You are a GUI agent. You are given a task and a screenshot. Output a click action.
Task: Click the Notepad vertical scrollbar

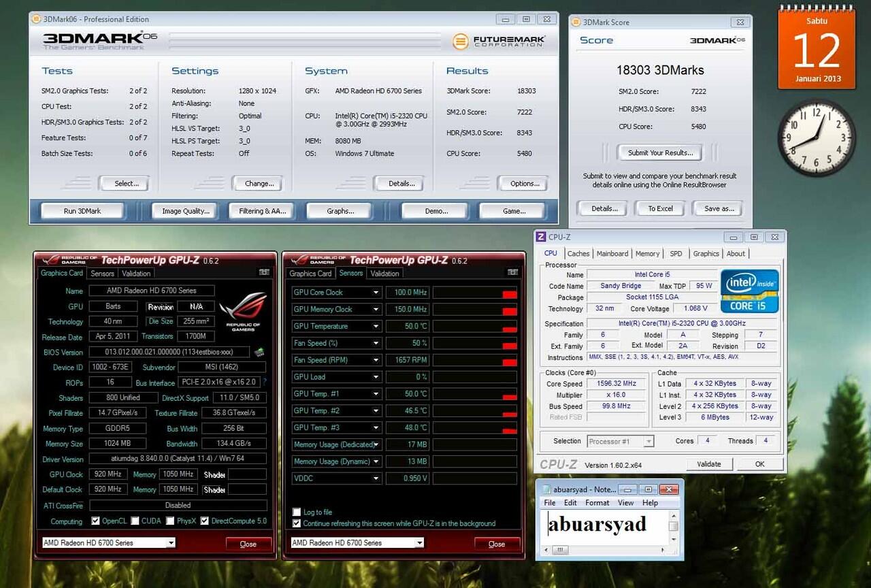tap(674, 527)
